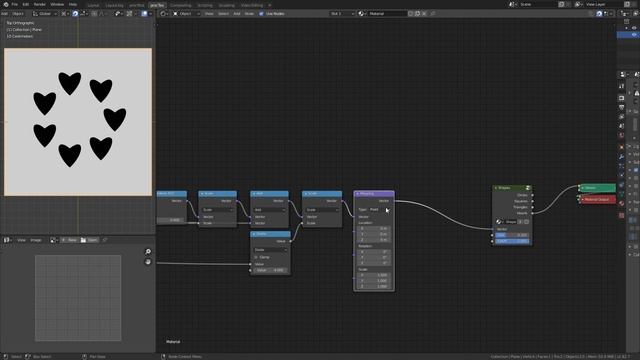This screenshot has width=640, height=360.
Task: Add a new workspace with plus icon
Action: coord(269,5)
